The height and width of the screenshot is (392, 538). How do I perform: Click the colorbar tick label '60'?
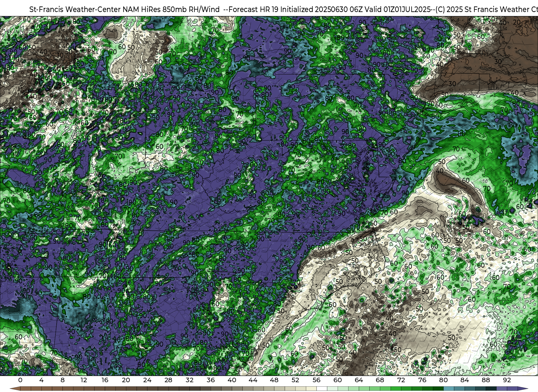tap(338, 380)
